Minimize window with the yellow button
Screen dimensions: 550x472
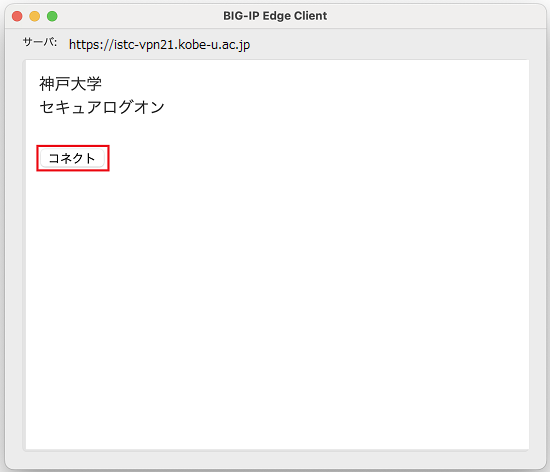click(34, 16)
